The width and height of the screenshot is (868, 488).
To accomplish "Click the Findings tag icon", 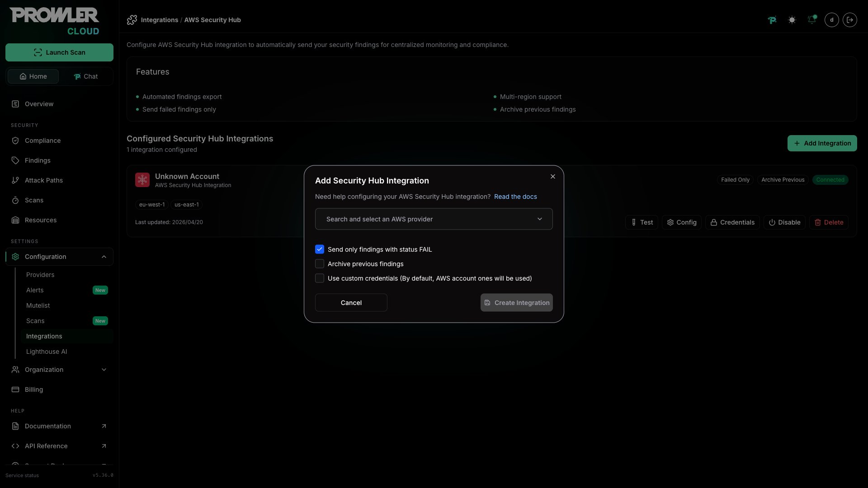I will pyautogui.click(x=15, y=160).
